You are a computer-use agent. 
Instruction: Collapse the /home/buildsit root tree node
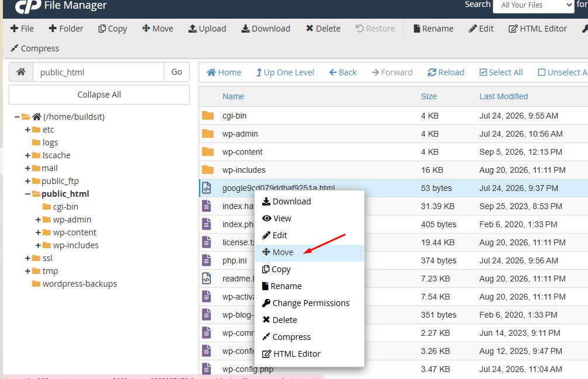click(17, 117)
